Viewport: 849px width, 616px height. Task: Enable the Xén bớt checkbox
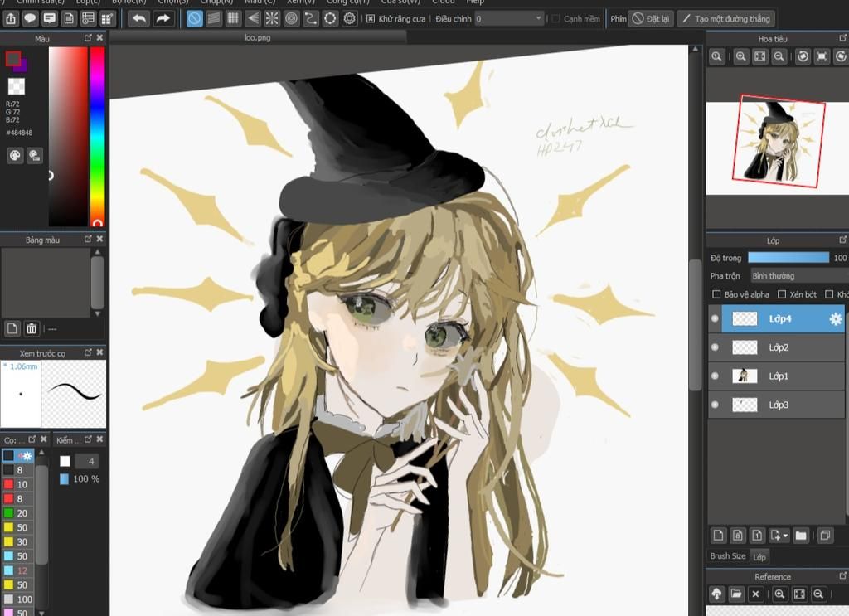[782, 294]
